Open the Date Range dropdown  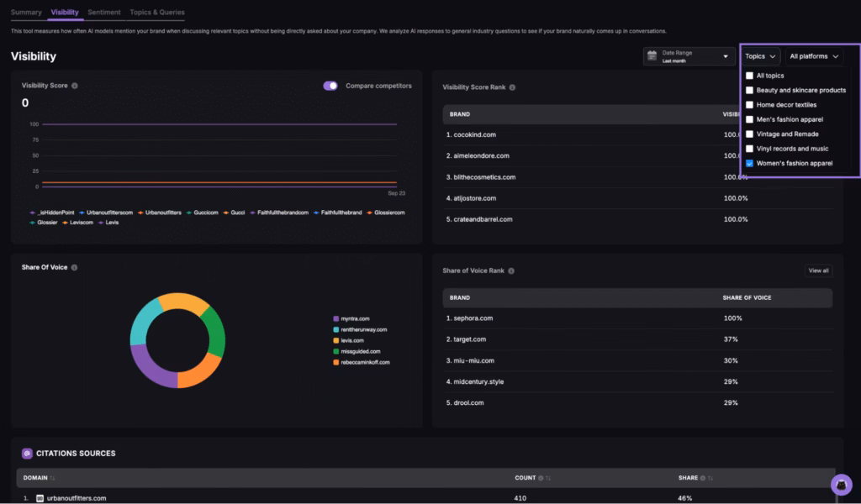689,56
